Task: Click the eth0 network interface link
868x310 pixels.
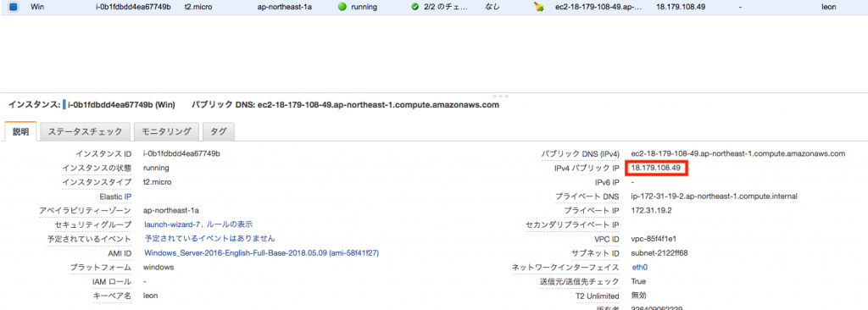Action: (x=640, y=268)
